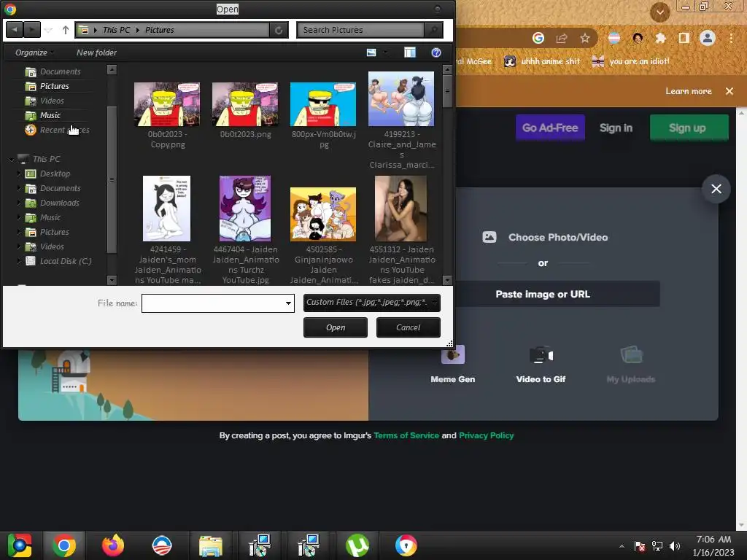The width and height of the screenshot is (747, 560).
Task: Click the file list scroll-down arrow
Action: [x=447, y=281]
